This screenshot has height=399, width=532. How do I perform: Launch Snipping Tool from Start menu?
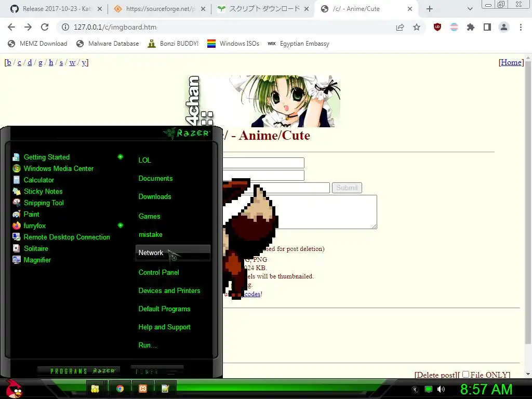tap(38, 203)
